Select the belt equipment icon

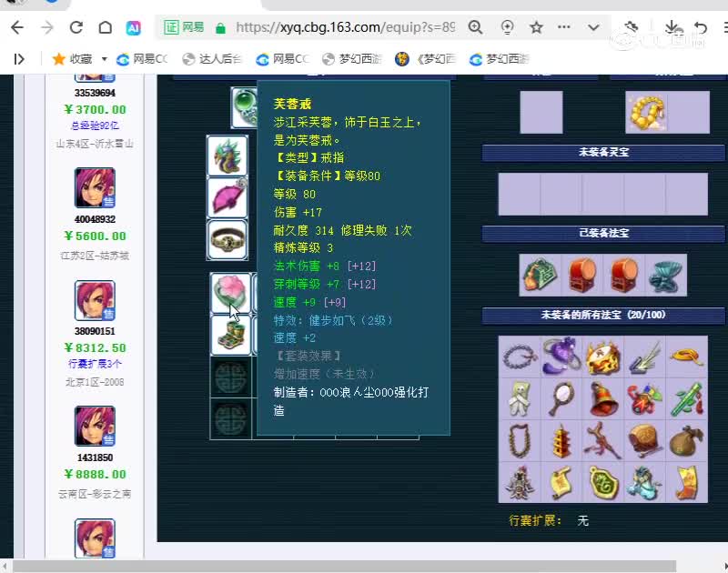pyautogui.click(x=227, y=240)
